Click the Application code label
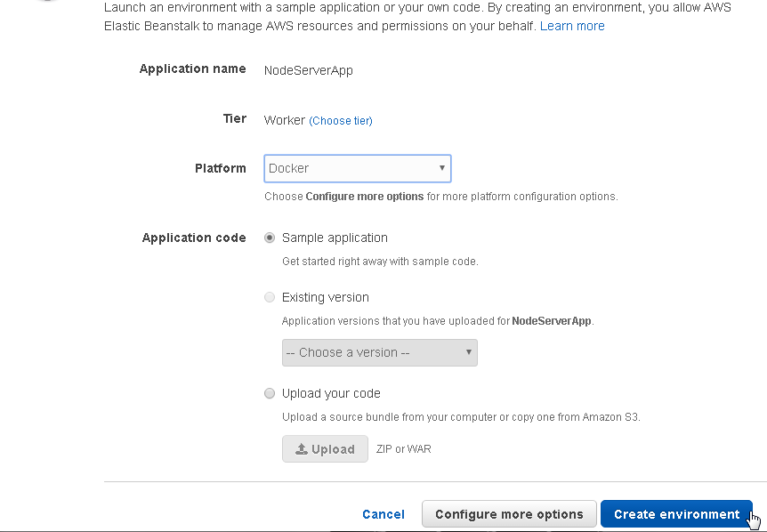This screenshot has width=767, height=532. click(x=194, y=238)
